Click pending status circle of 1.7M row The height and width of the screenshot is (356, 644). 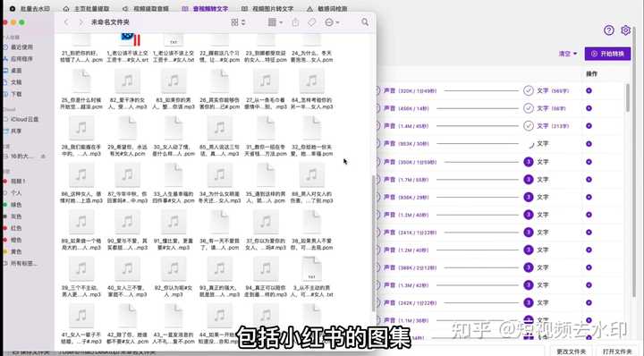(529, 180)
